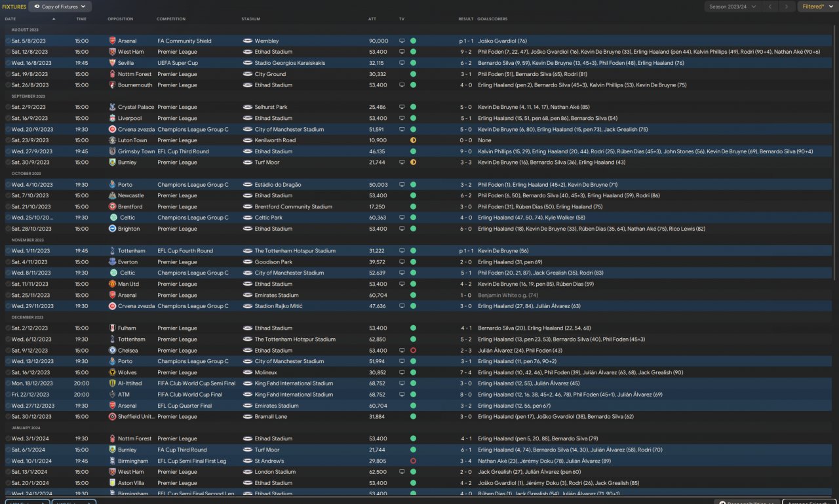Click the Wolves club badge

(113, 372)
